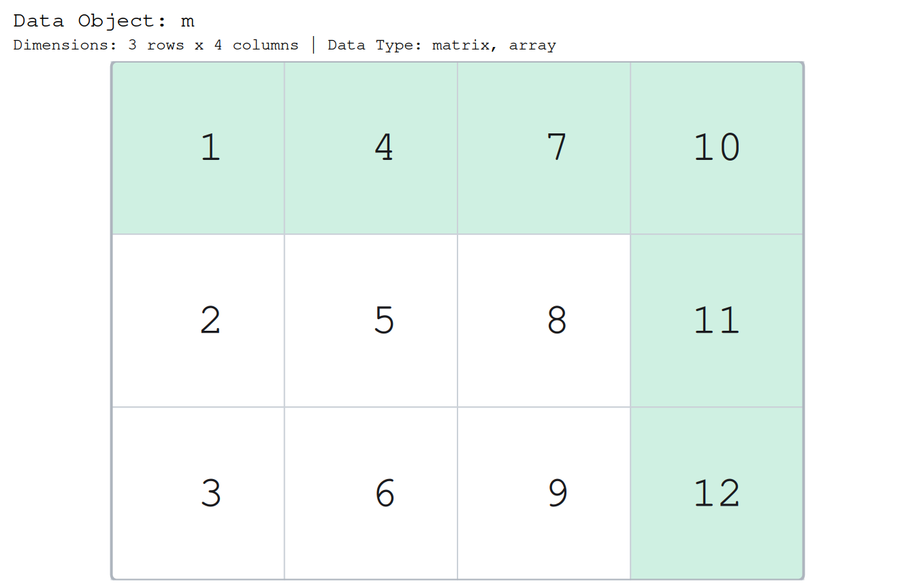
Task: Select the cell containing 6
Action: [371, 493]
